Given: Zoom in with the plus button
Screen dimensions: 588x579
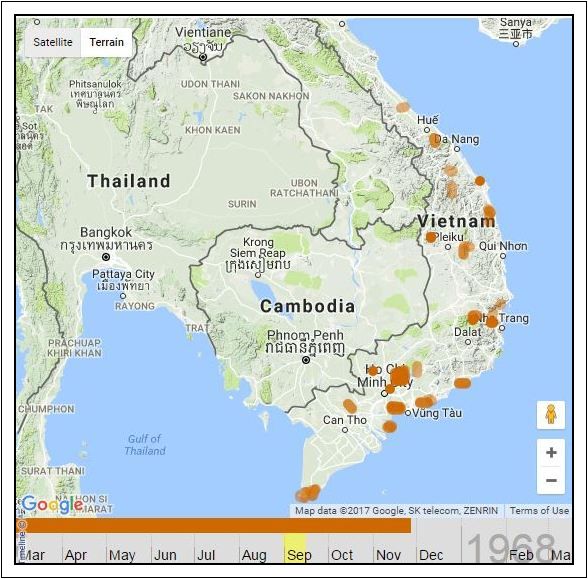Looking at the screenshot, I should coord(551,453).
